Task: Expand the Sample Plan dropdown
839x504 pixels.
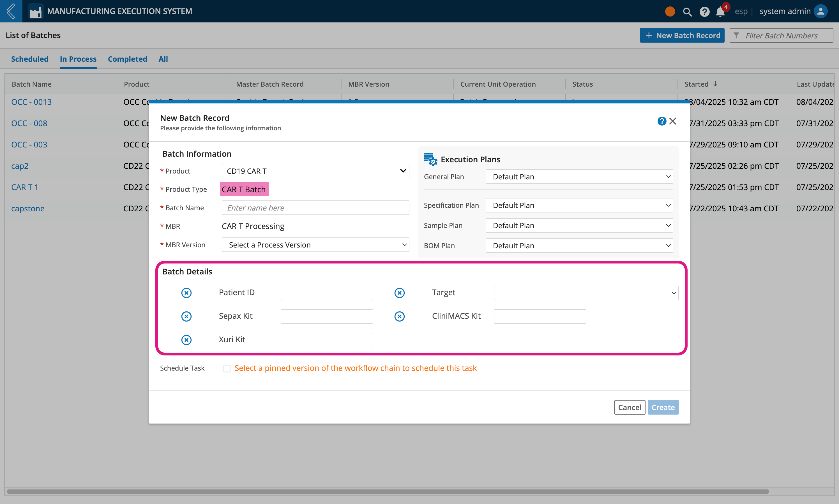Action: [x=579, y=225]
